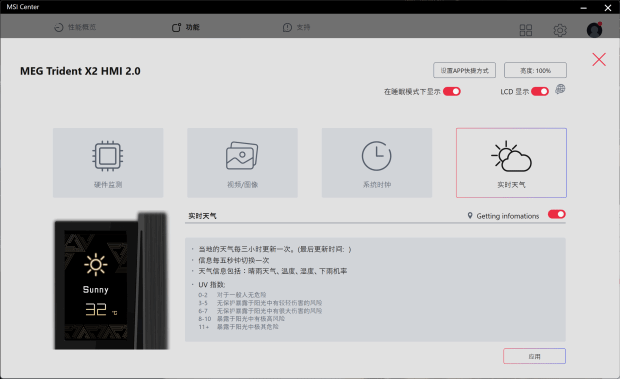Close the HMI panel with red X
This screenshot has width=620, height=379.
599,60
